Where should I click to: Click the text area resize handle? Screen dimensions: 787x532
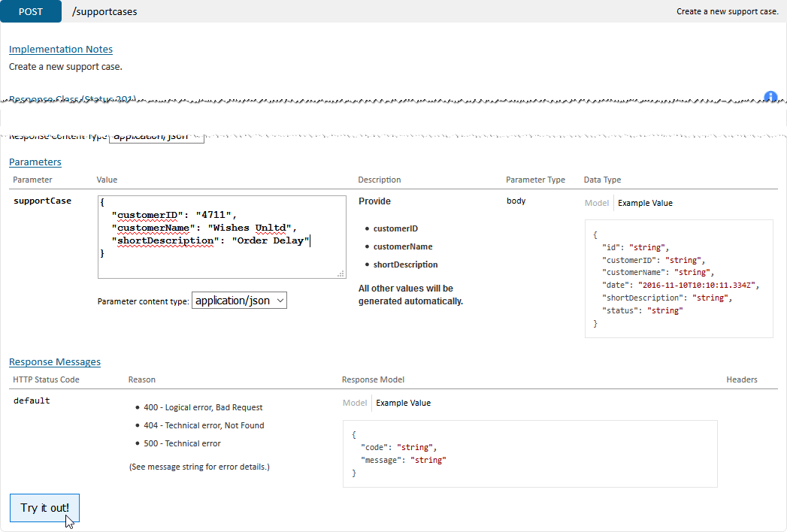(x=341, y=274)
